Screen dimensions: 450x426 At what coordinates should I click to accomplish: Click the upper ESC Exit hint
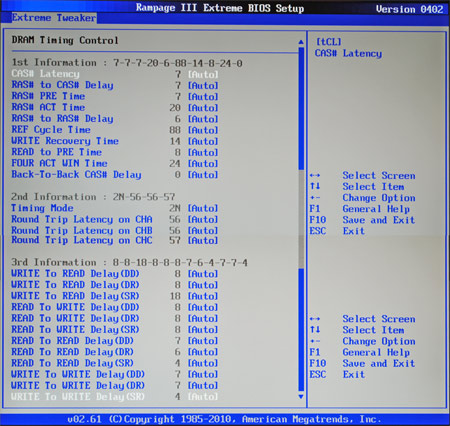click(337, 231)
